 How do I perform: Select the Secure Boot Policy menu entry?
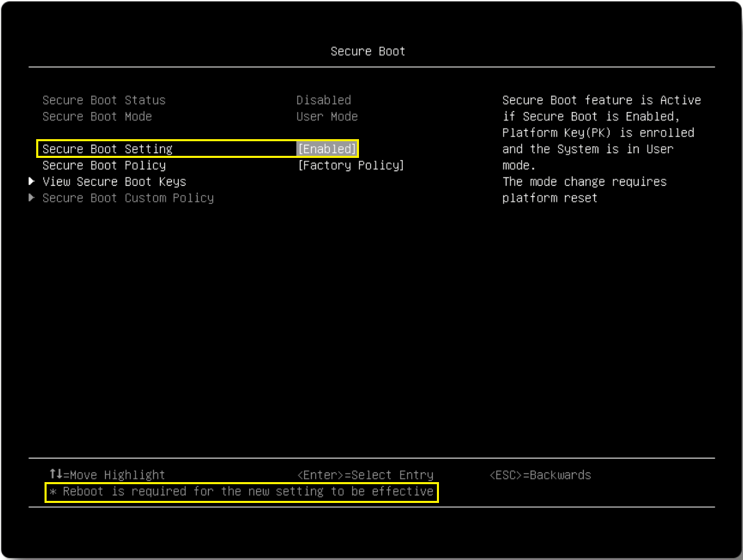tap(104, 166)
